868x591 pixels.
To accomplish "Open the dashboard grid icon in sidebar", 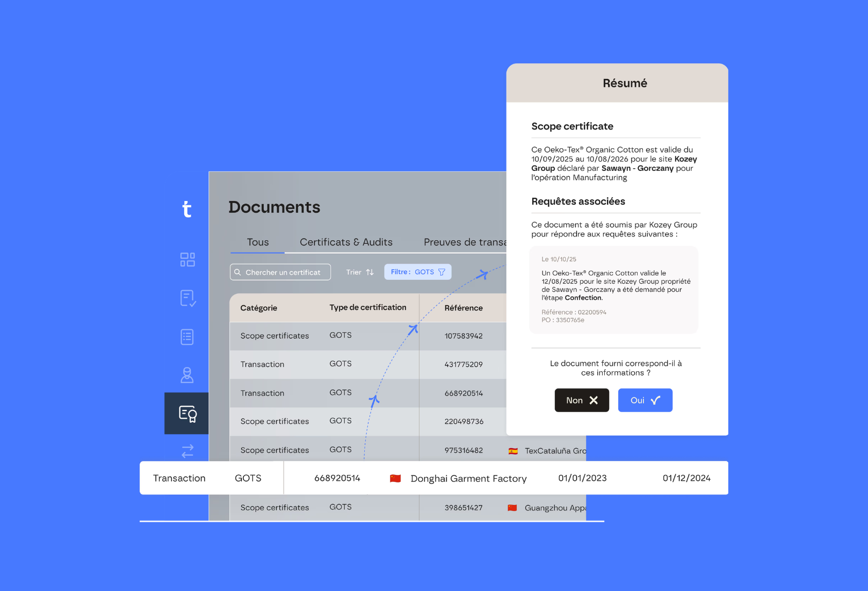I will point(187,260).
